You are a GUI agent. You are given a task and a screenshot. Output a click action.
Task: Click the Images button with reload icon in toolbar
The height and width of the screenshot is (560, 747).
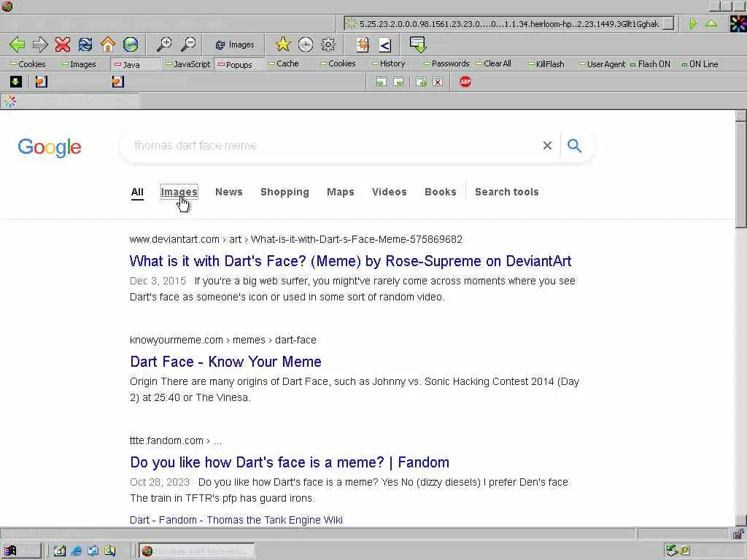tap(234, 44)
